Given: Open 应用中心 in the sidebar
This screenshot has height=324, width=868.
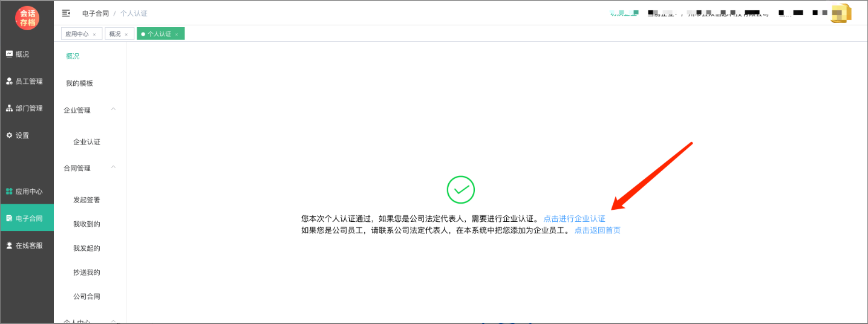Looking at the screenshot, I should coord(28,191).
